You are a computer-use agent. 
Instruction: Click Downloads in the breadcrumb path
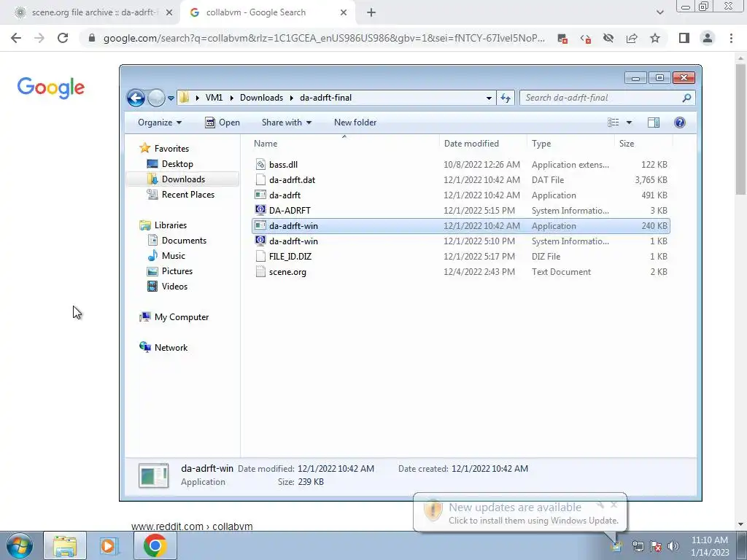(261, 98)
